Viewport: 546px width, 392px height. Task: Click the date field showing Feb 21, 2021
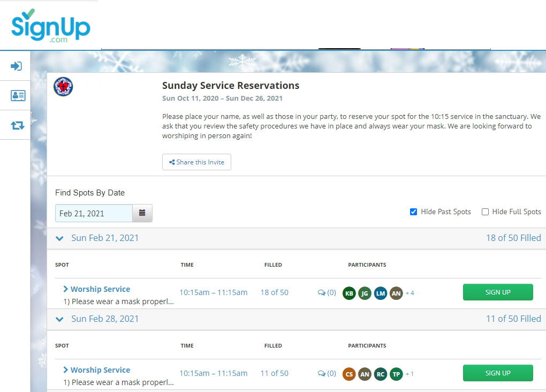pyautogui.click(x=94, y=213)
